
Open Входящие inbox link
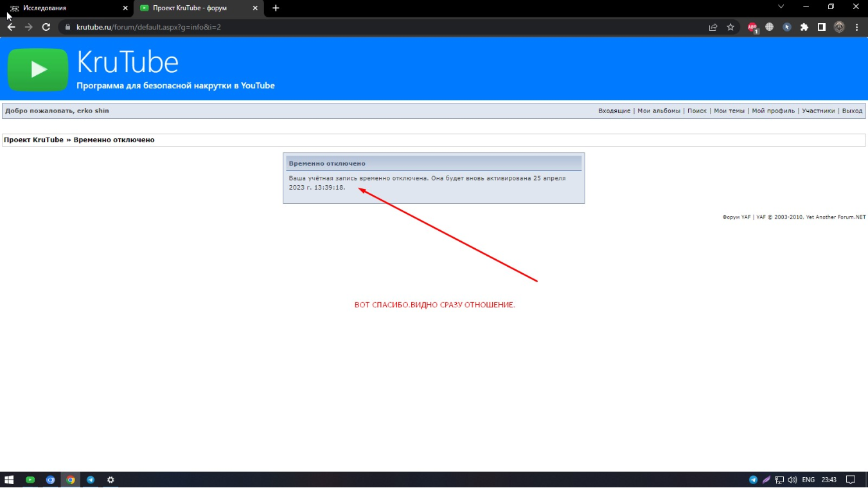pos(614,111)
